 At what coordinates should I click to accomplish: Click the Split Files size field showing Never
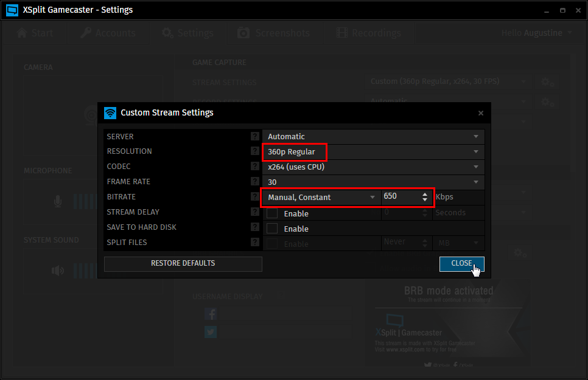pos(401,243)
